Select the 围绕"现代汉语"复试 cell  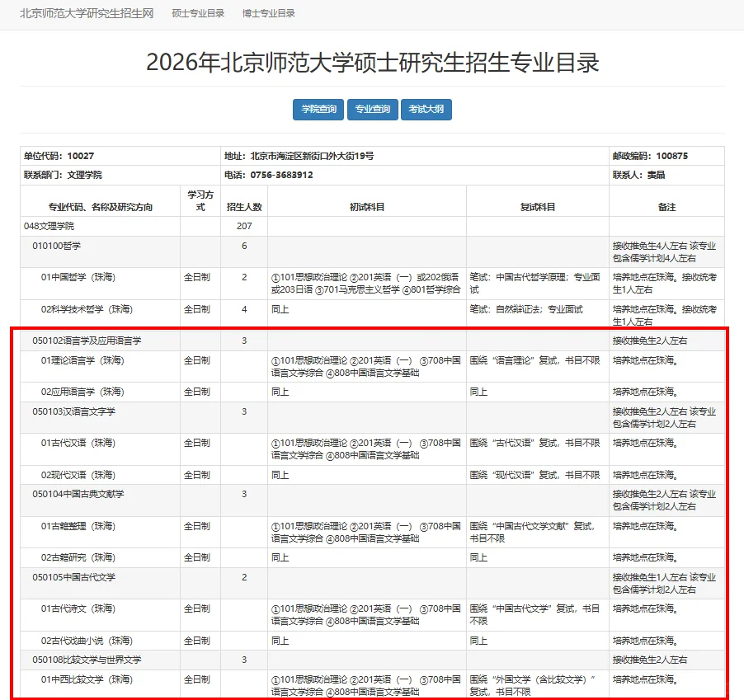point(538,475)
